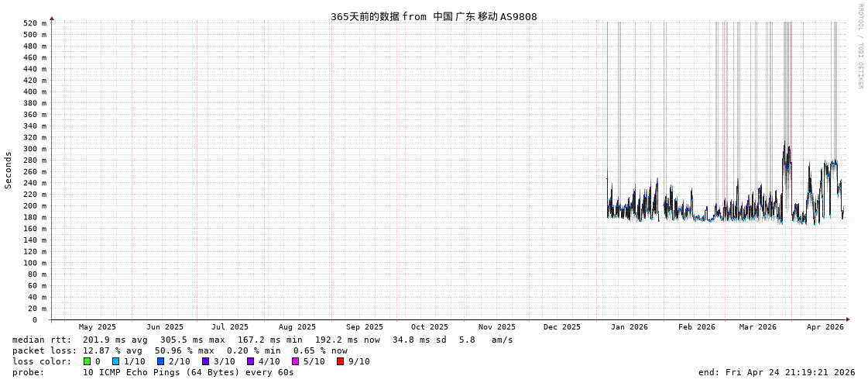Click the RRDTOOL / TOBI OETIKER watermark

[x=859, y=47]
